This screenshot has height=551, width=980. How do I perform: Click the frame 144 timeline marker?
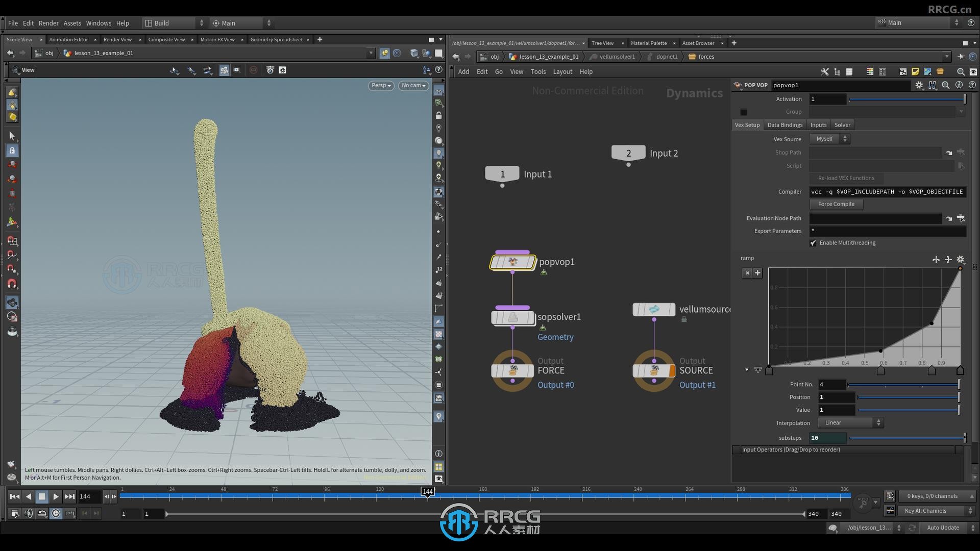pos(428,492)
